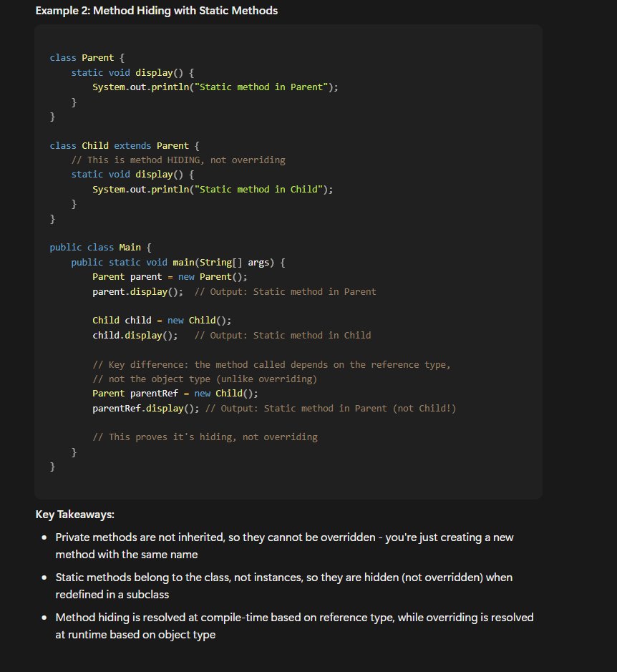Click the 'parentRef.display();' code line
The image size is (617, 672).
(274, 409)
